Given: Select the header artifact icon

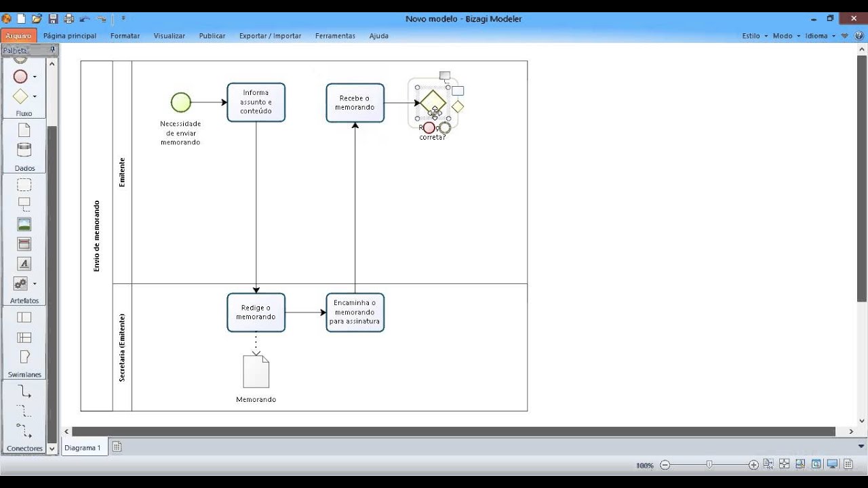Looking at the screenshot, I should (24, 244).
